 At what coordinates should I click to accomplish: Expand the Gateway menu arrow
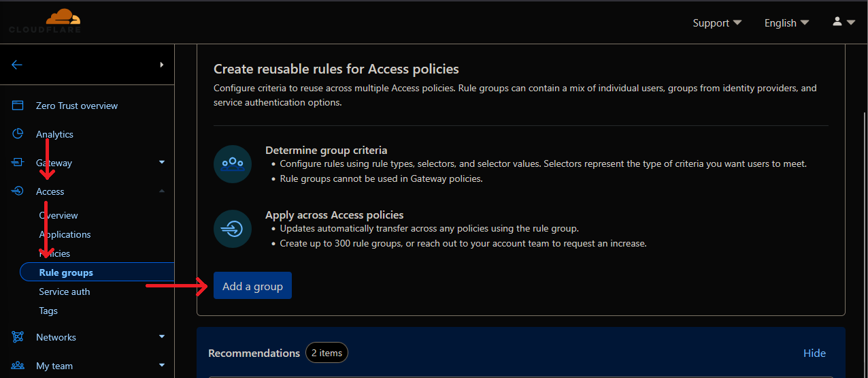pos(162,162)
